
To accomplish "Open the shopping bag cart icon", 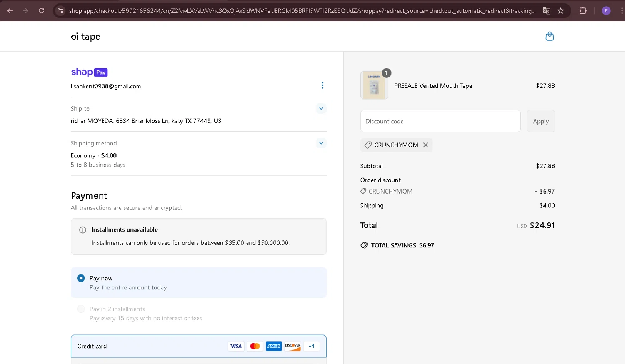I will click(x=550, y=36).
